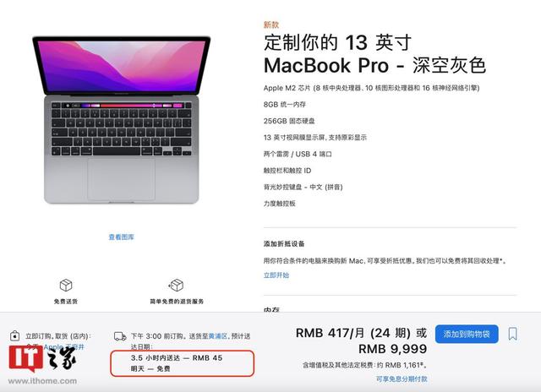
Task: Change delivery area via 黄浦区 link
Action: point(218,335)
